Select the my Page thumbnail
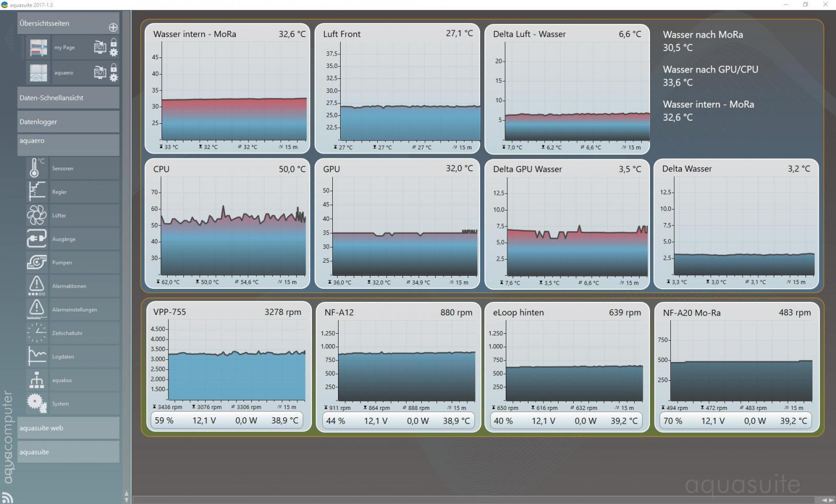 pos(38,48)
